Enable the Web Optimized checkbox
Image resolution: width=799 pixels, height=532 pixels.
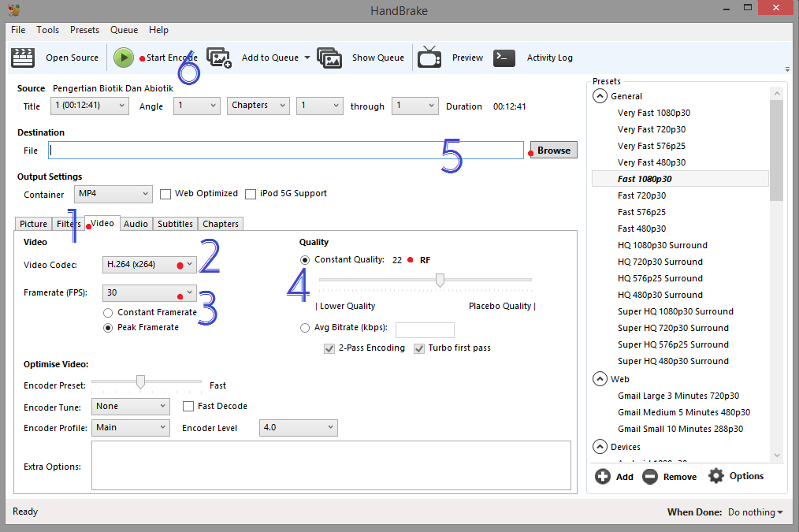[165, 194]
